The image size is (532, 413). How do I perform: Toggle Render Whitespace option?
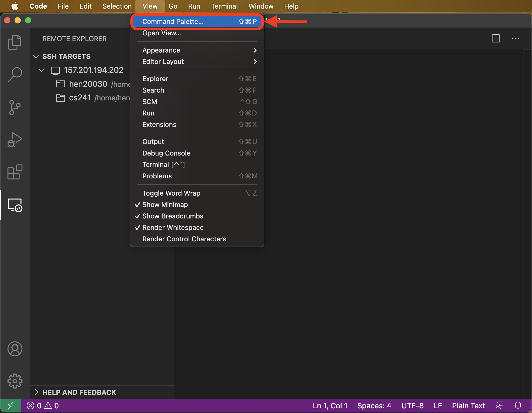coord(173,227)
